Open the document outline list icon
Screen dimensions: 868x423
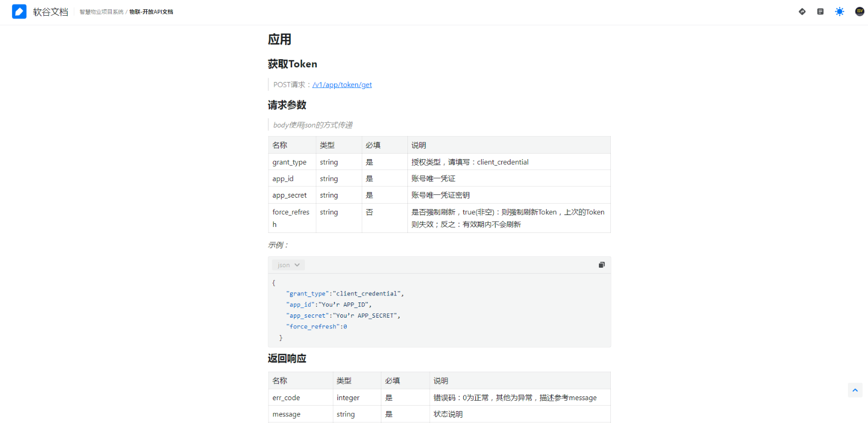tap(820, 11)
